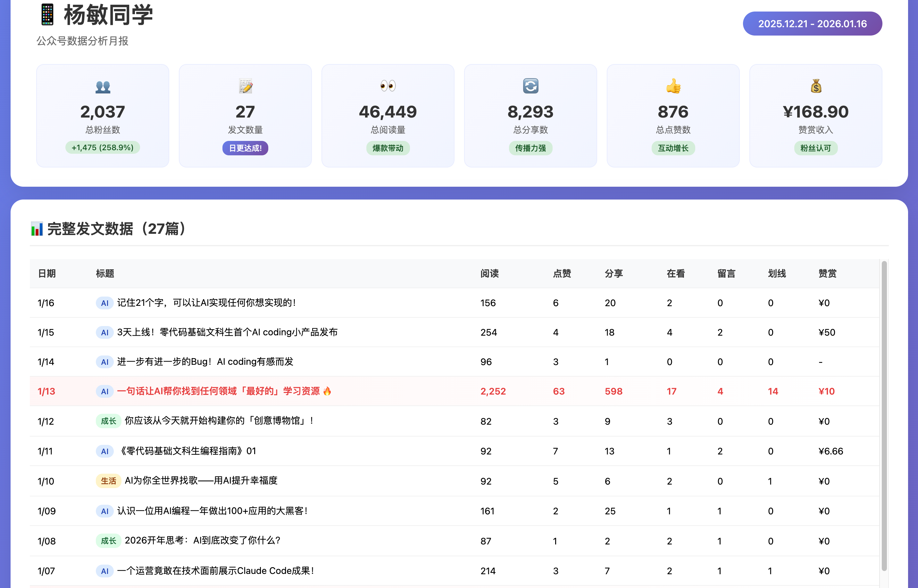Click the thumbs-up icon above 876
Screen dimensions: 918x588
[673, 86]
